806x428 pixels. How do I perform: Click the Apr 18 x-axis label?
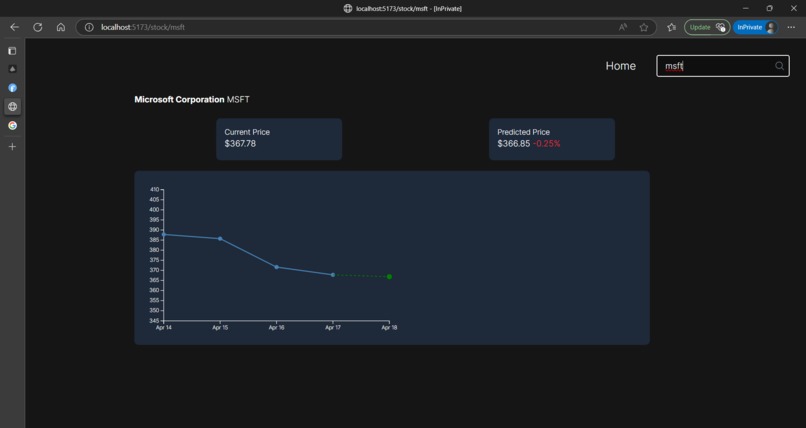pyautogui.click(x=389, y=327)
